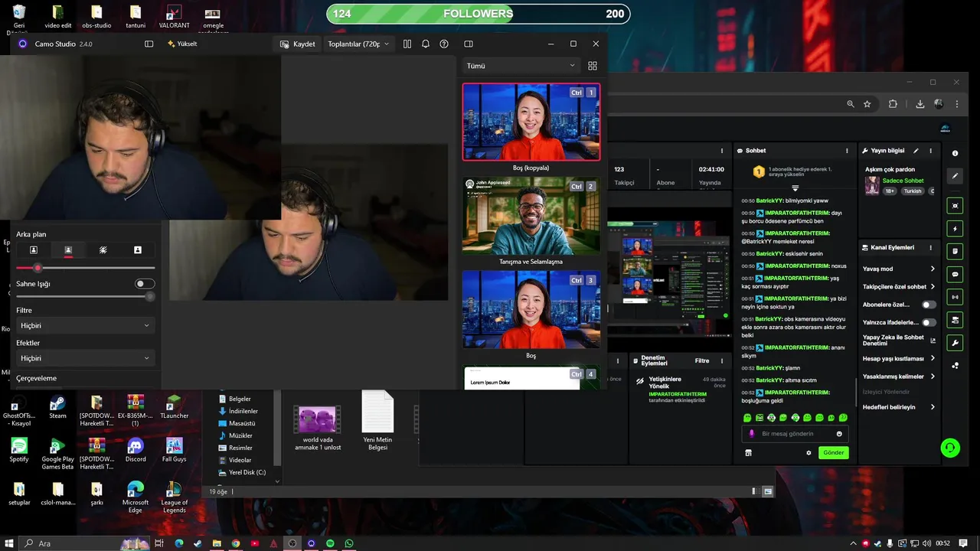This screenshot has width=980, height=551.
Task: Open the Efektler dropdown
Action: coord(85,358)
